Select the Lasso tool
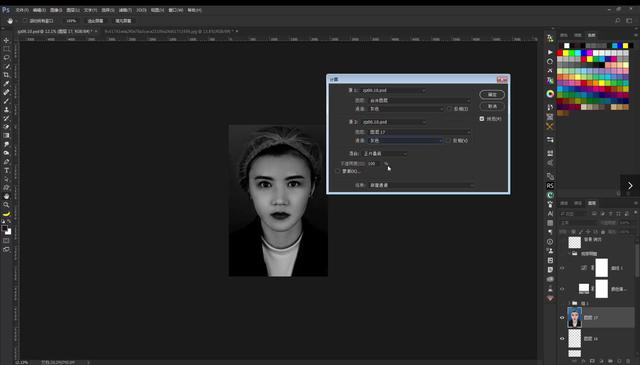Screen dimensions: 640x365 tap(6, 58)
